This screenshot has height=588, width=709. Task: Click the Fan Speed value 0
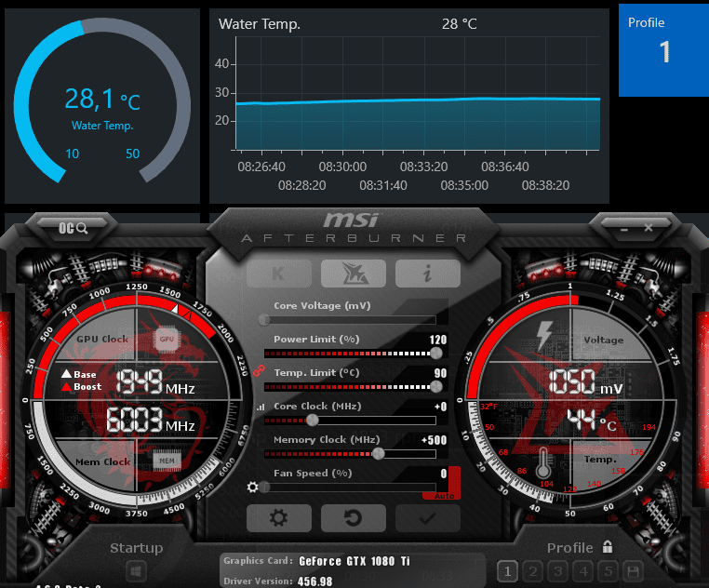(x=444, y=474)
